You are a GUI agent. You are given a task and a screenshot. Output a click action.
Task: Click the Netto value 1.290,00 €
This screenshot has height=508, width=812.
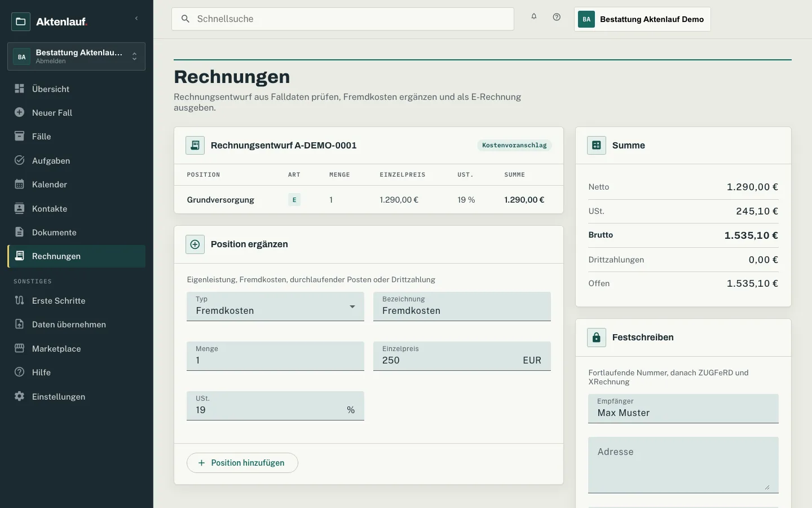click(752, 187)
